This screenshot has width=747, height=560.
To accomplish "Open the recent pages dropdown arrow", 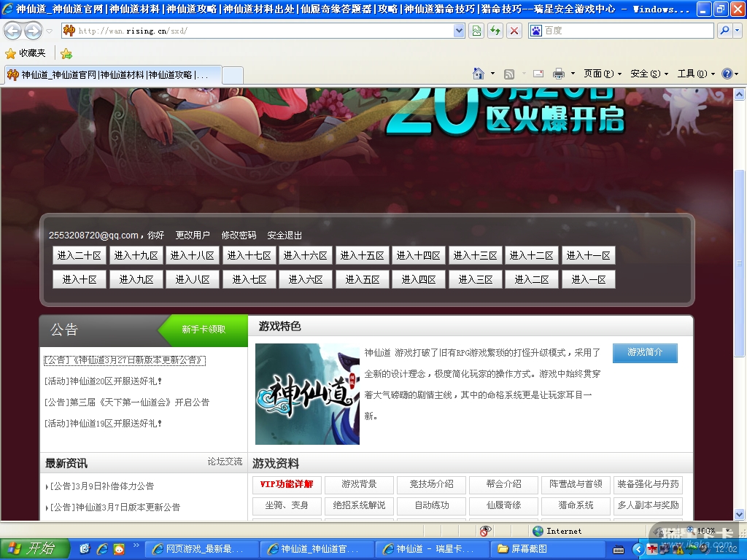I will pyautogui.click(x=49, y=31).
